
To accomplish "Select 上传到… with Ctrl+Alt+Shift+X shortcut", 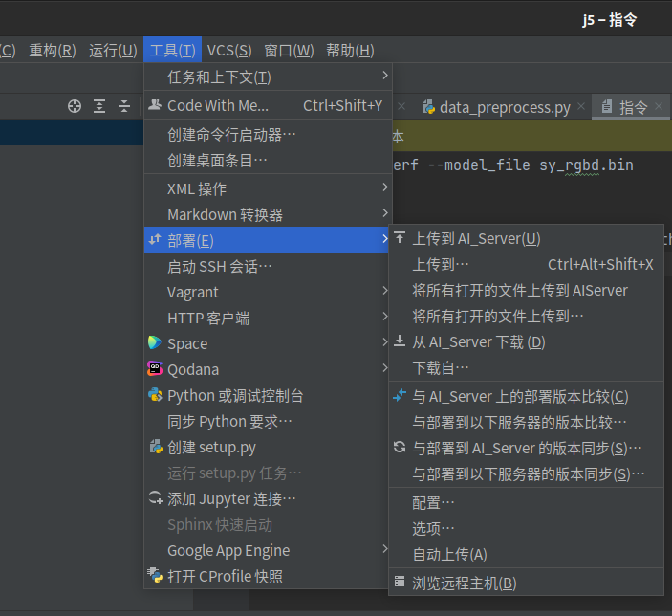I will coord(526,264).
